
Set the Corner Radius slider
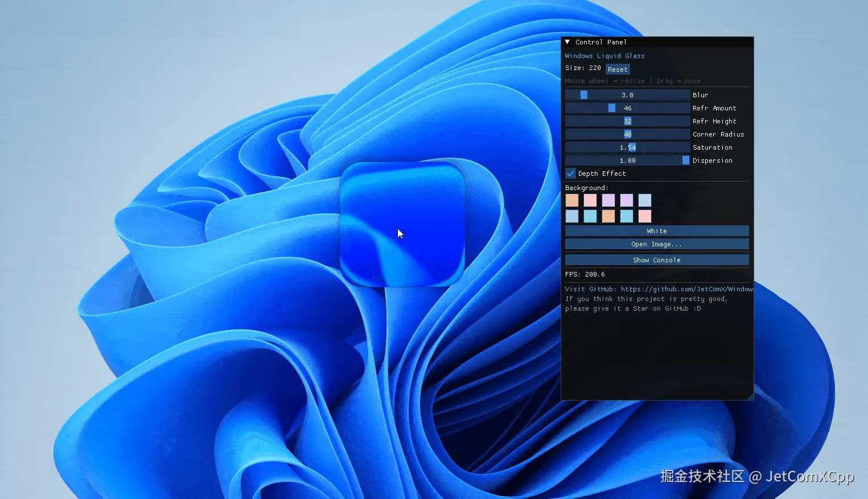(x=627, y=134)
